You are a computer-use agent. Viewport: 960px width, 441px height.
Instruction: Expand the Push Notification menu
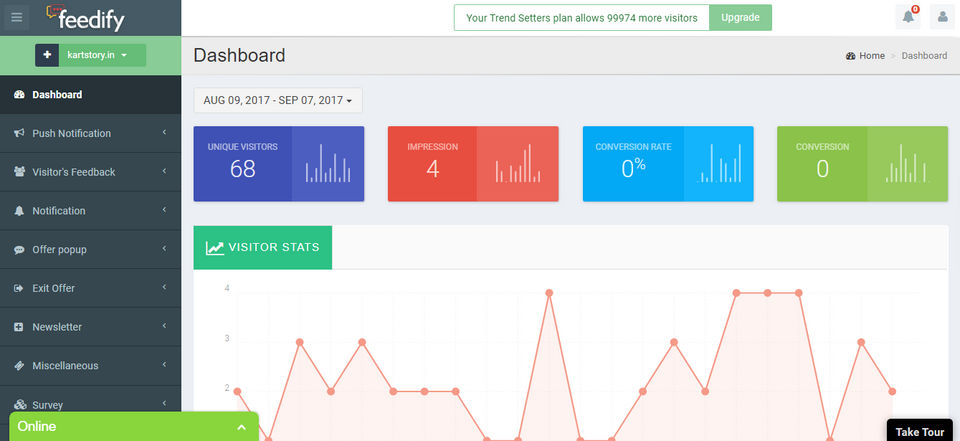coord(91,134)
